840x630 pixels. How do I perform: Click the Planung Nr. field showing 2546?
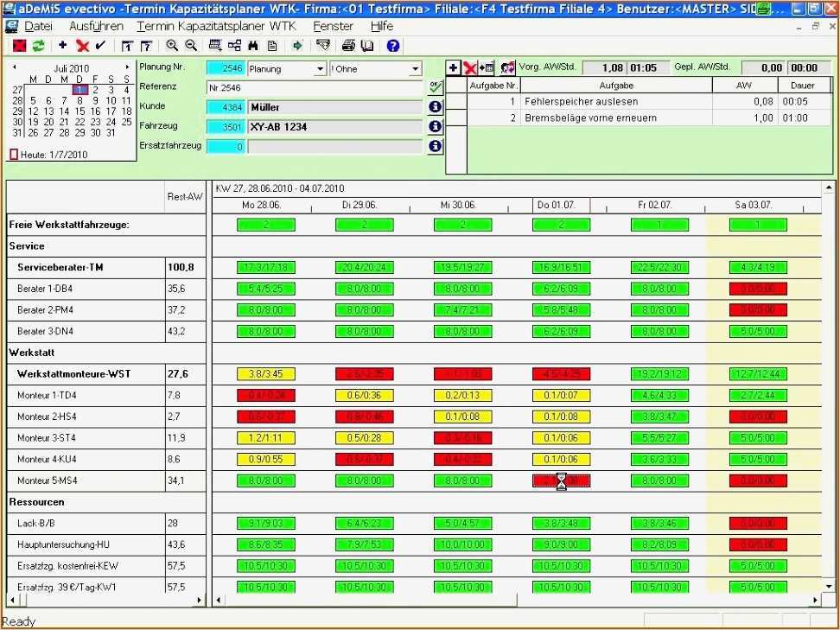(226, 68)
